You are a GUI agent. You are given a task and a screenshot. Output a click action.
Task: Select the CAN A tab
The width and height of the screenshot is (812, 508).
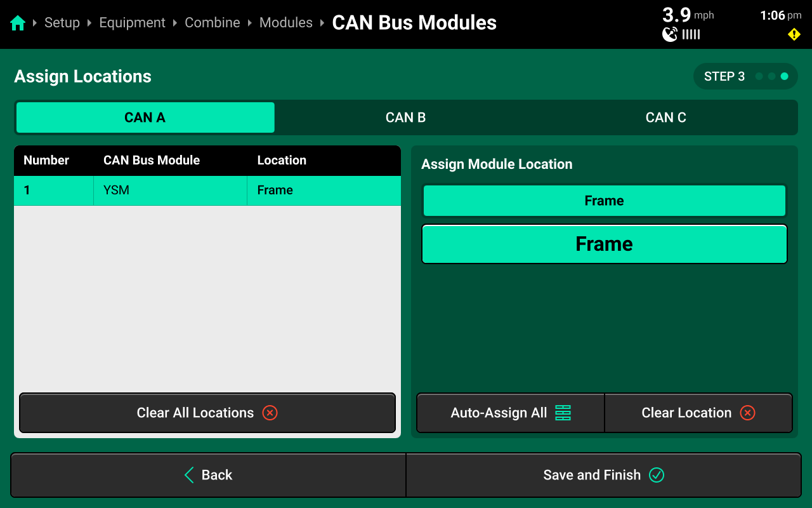[x=145, y=117]
